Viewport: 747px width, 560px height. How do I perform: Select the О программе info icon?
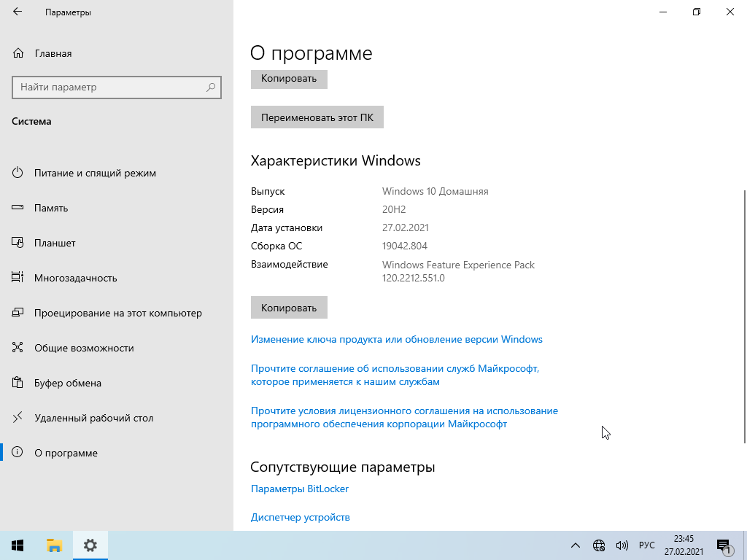(x=18, y=452)
